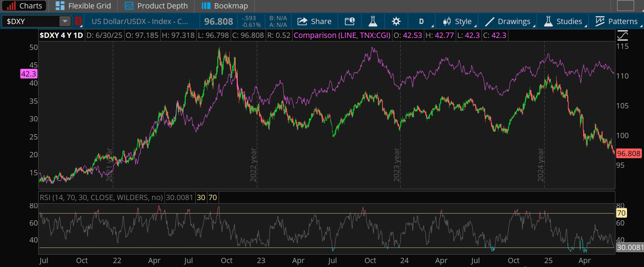Click the Comparison C: 42.3 close value
Image resolution: width=644 pixels, height=267 pixels.
[495, 35]
